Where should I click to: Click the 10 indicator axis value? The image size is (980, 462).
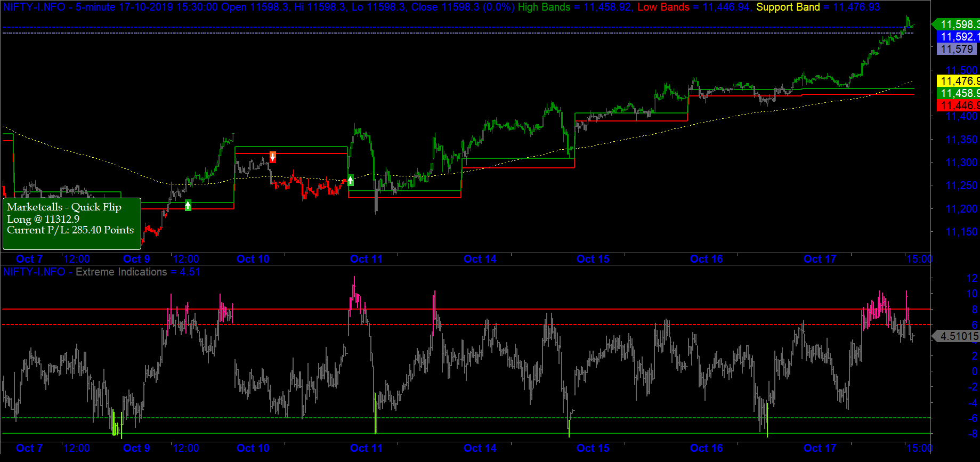972,294
